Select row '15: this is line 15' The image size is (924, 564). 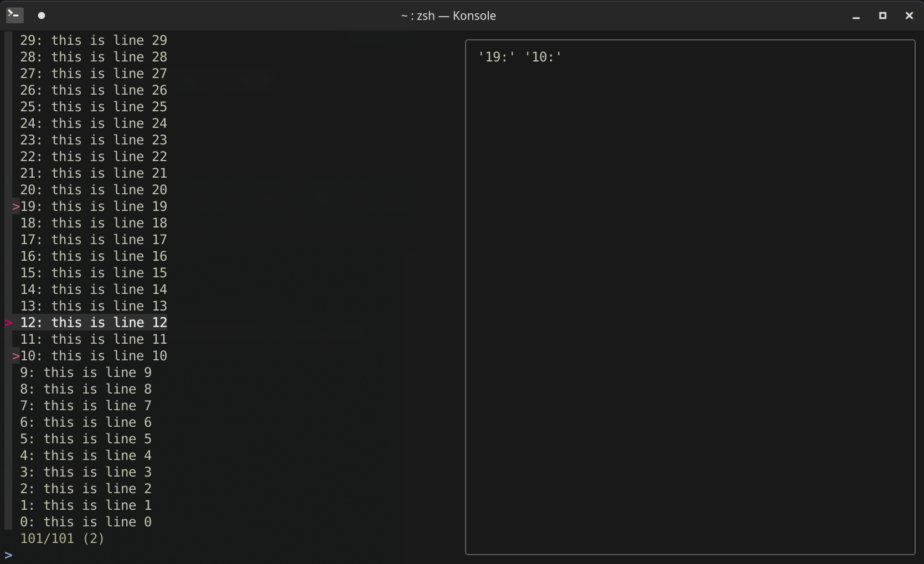(94, 273)
